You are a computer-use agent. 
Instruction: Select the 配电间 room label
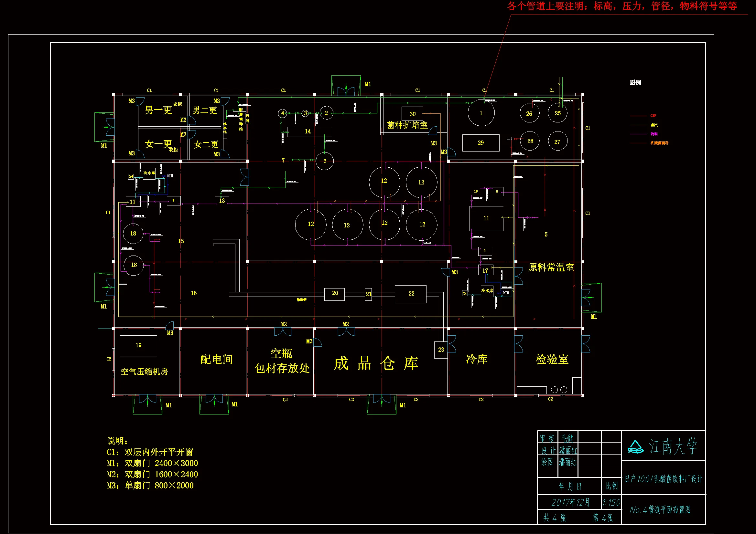click(216, 359)
